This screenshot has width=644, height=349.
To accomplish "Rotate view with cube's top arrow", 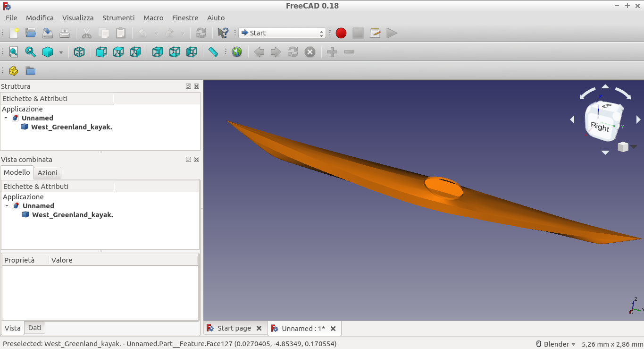I will (x=605, y=86).
